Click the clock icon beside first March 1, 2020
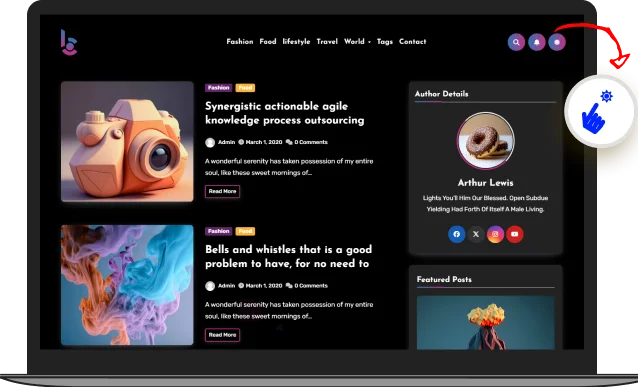This screenshot has width=638, height=387. (241, 142)
